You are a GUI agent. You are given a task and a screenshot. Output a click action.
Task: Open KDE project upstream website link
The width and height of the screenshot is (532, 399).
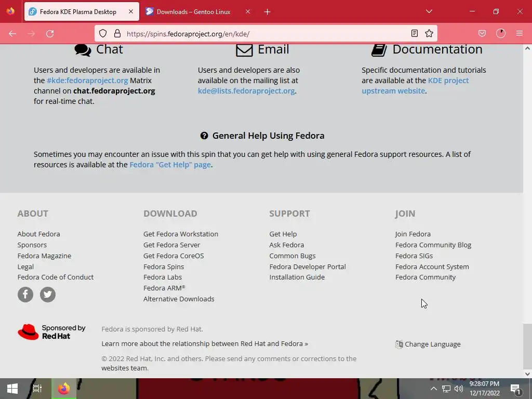tap(415, 86)
